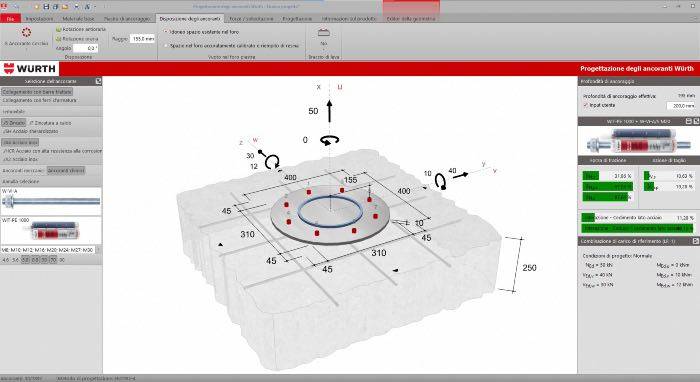Switch to the Progettazione tab
Viewport: 700px width, 382px height.
tap(297, 19)
